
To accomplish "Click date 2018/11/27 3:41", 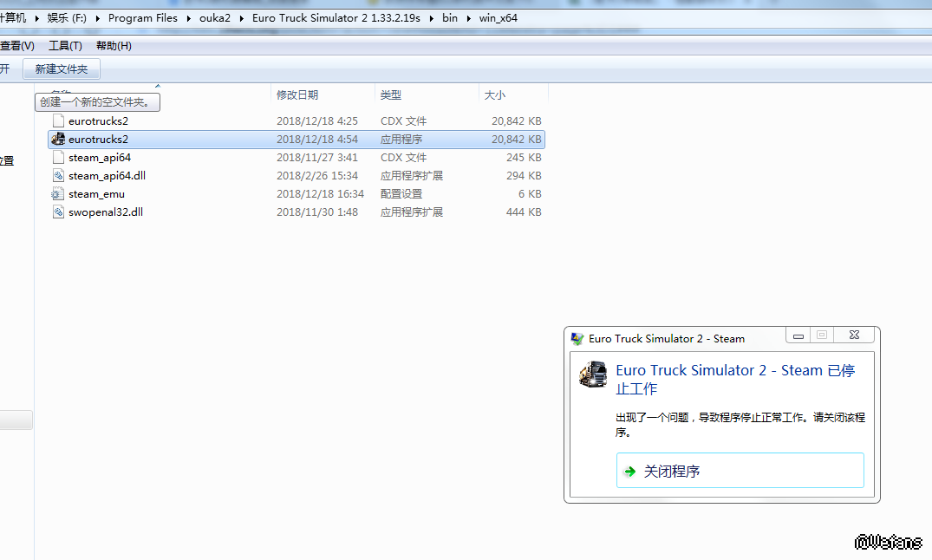I will point(316,158).
